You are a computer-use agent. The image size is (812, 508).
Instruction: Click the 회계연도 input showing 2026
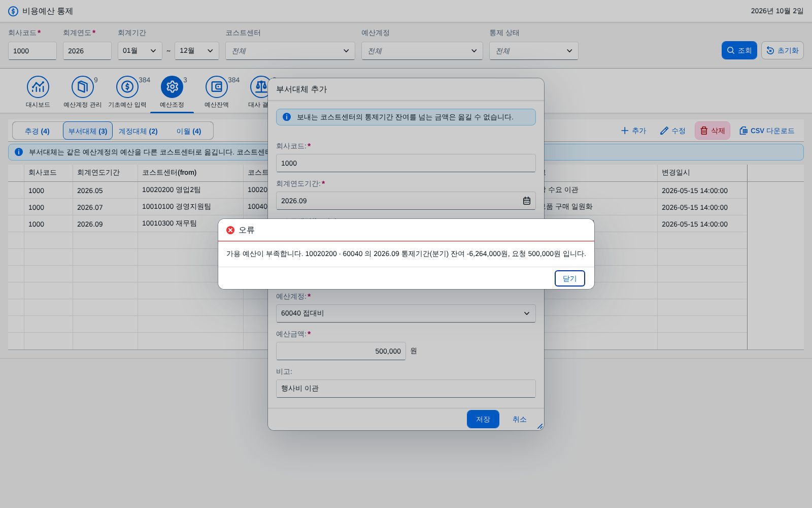click(x=87, y=51)
